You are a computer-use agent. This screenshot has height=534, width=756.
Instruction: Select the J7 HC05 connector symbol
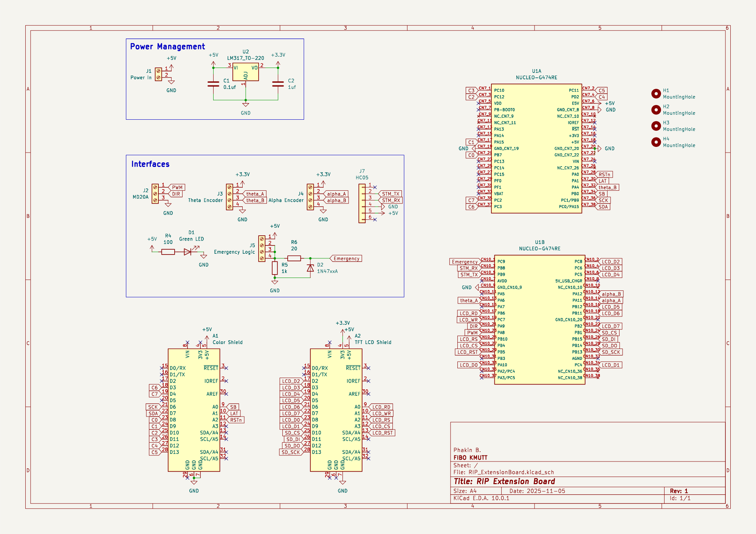[362, 203]
